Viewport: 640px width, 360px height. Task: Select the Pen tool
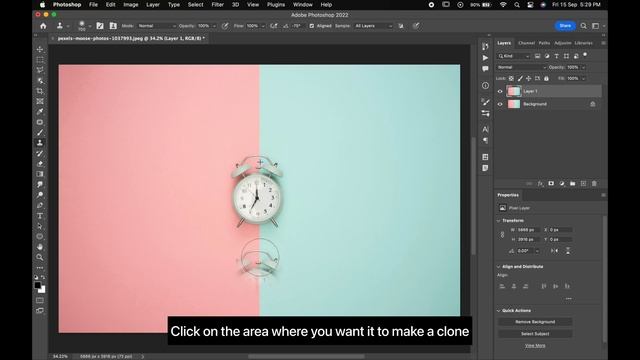tap(40, 205)
